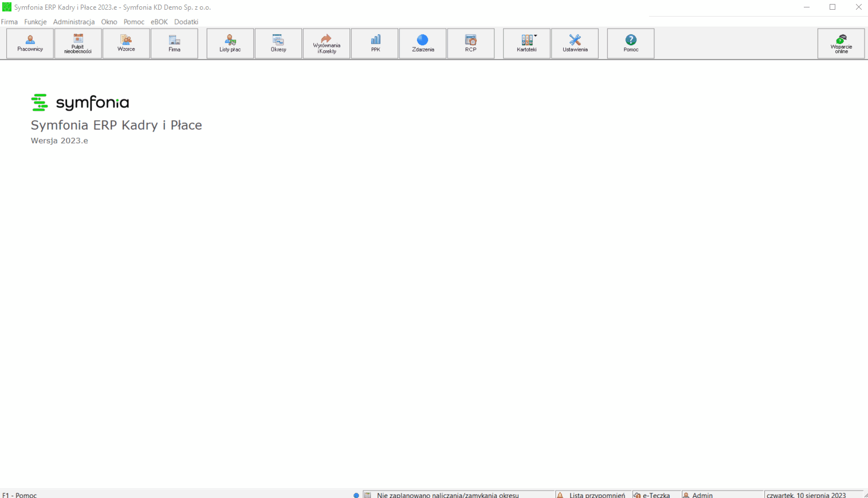Open the Dodatki menu
Screen dimensions: 868x498
point(186,22)
